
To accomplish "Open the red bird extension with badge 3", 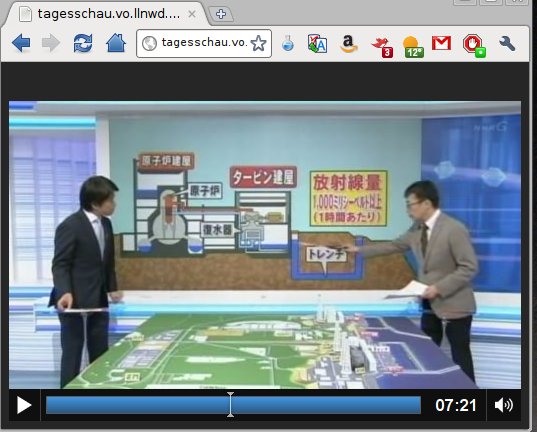I will (x=382, y=47).
